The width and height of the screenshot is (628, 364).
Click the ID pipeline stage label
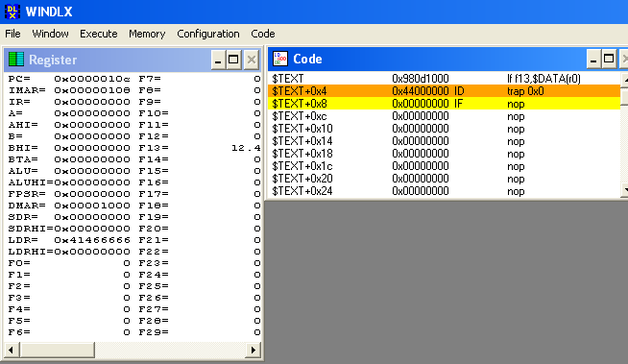click(x=459, y=91)
